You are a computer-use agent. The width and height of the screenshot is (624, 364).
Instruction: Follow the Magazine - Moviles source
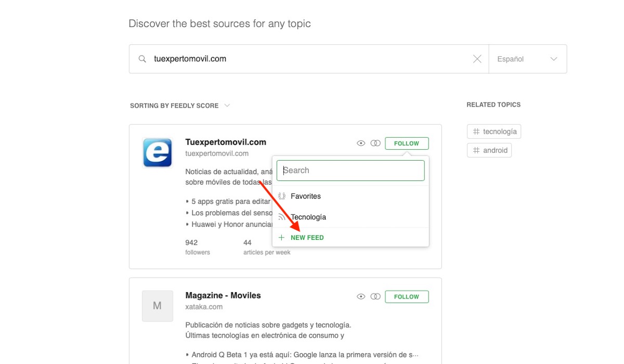pos(407,297)
